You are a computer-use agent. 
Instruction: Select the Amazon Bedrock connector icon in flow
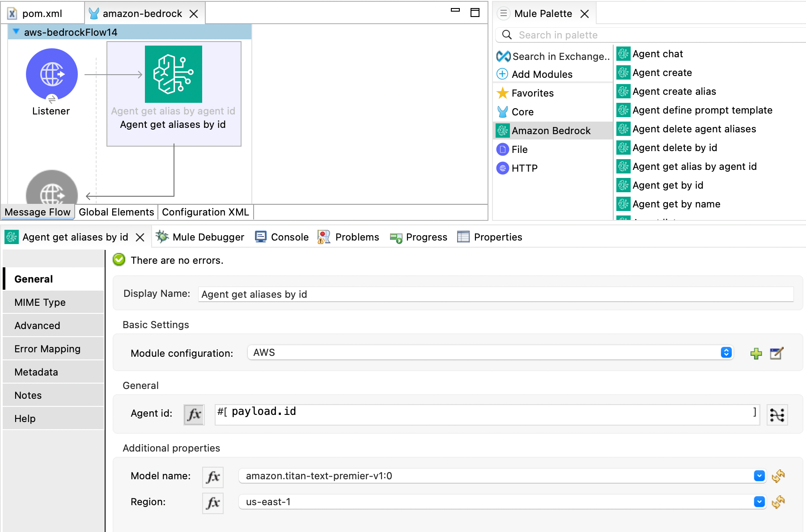pos(174,74)
